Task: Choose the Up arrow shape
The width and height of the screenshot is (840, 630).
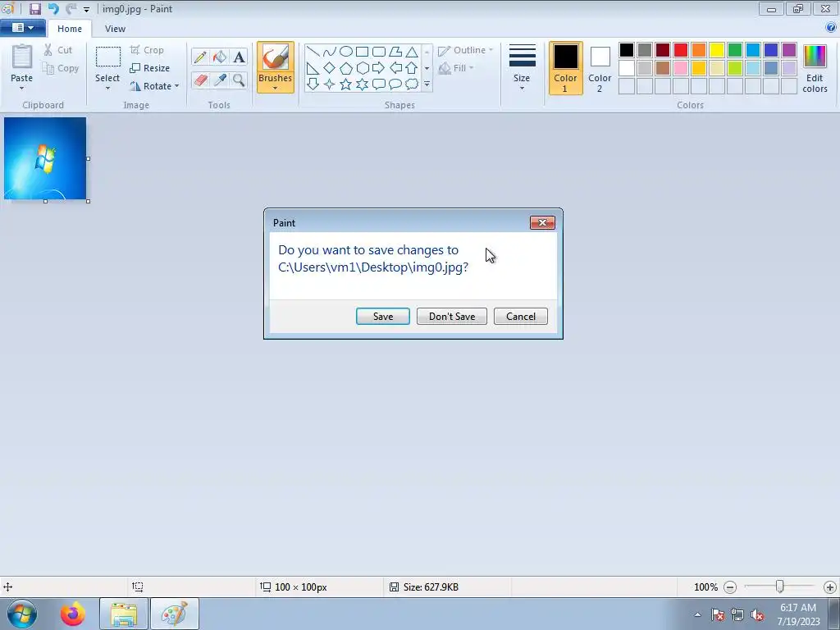Action: pyautogui.click(x=412, y=68)
